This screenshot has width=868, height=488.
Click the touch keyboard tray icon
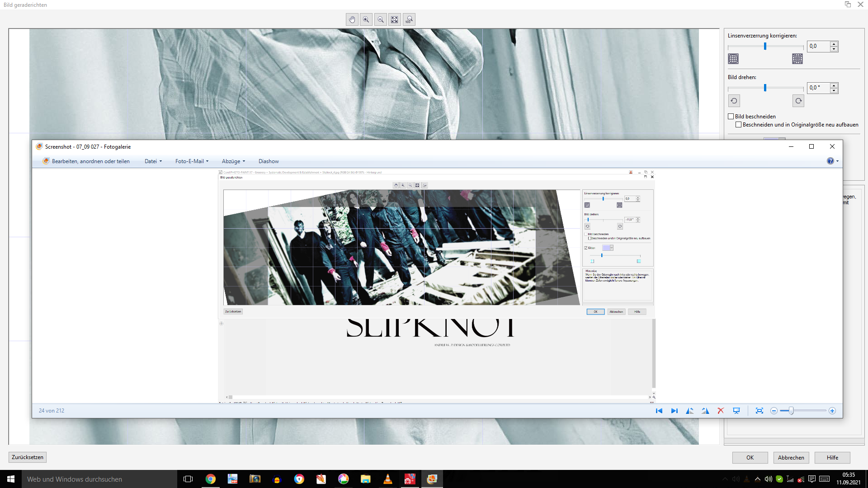click(x=824, y=479)
